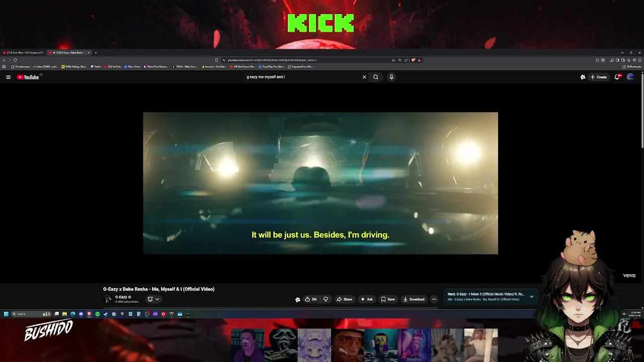Open the Brave Rewards triangle icon

[x=419, y=60]
